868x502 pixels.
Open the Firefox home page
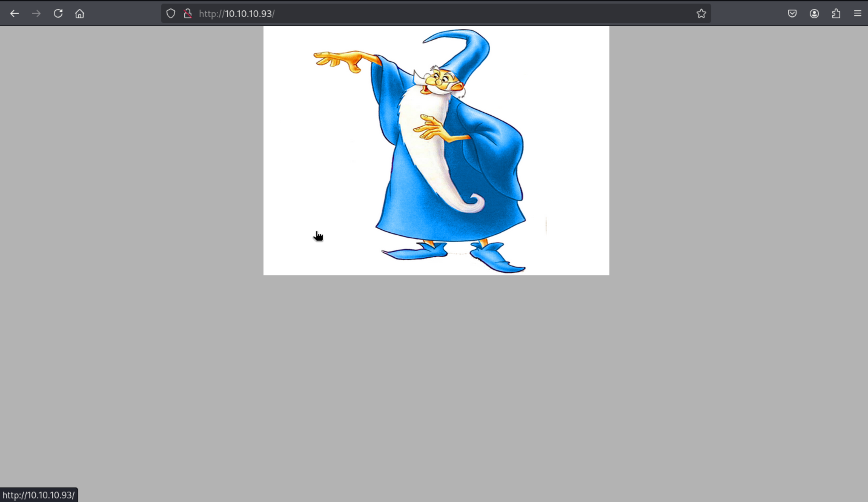point(80,14)
